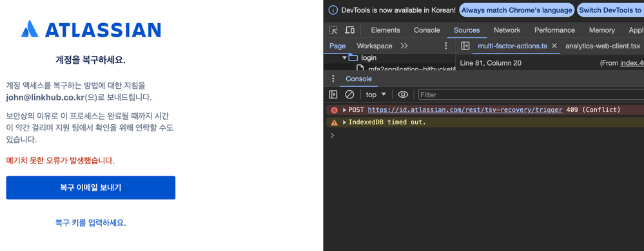The width and height of the screenshot is (644, 251).
Task: Show more navigator tabs with the double chevron
Action: click(404, 46)
